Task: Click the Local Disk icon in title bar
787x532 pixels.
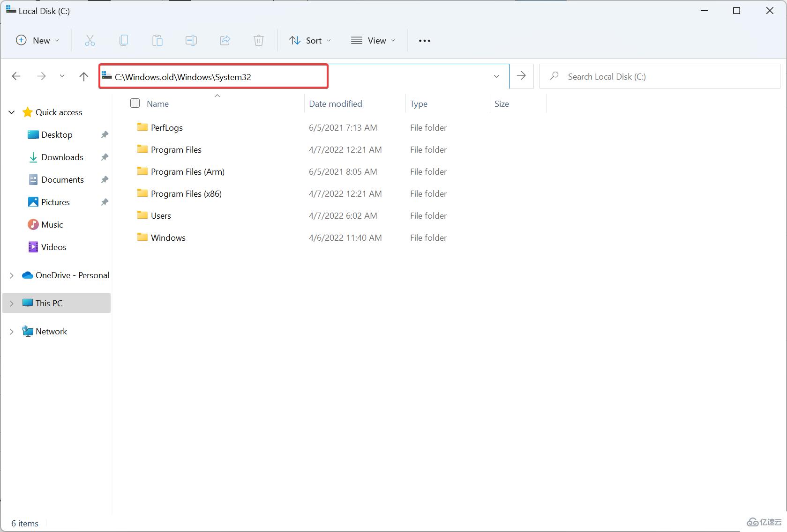Action: tap(11, 10)
